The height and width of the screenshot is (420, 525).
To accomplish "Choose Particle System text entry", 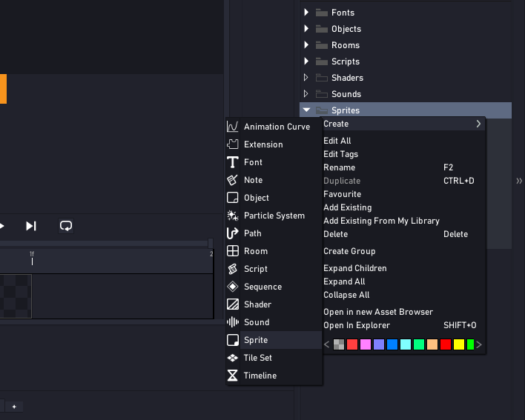I will pyautogui.click(x=274, y=216).
